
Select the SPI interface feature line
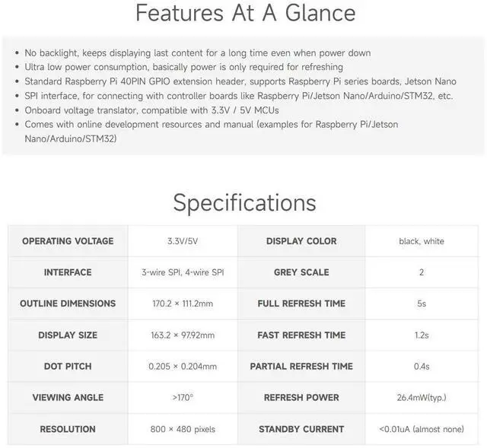pyautogui.click(x=238, y=96)
